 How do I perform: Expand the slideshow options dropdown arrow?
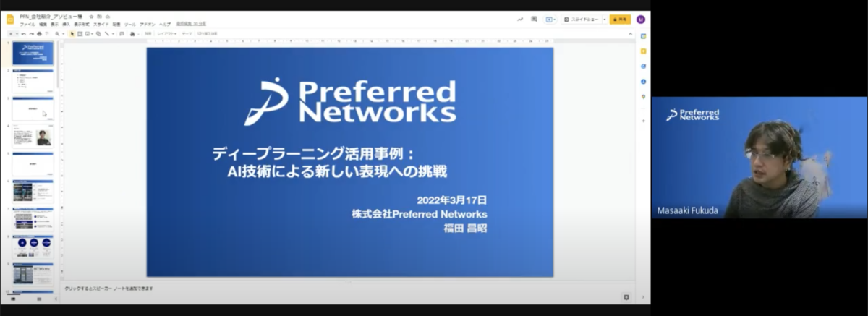coord(605,20)
